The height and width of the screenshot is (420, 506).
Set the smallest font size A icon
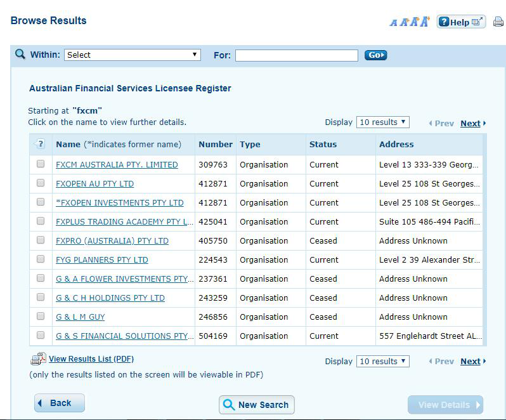click(393, 23)
